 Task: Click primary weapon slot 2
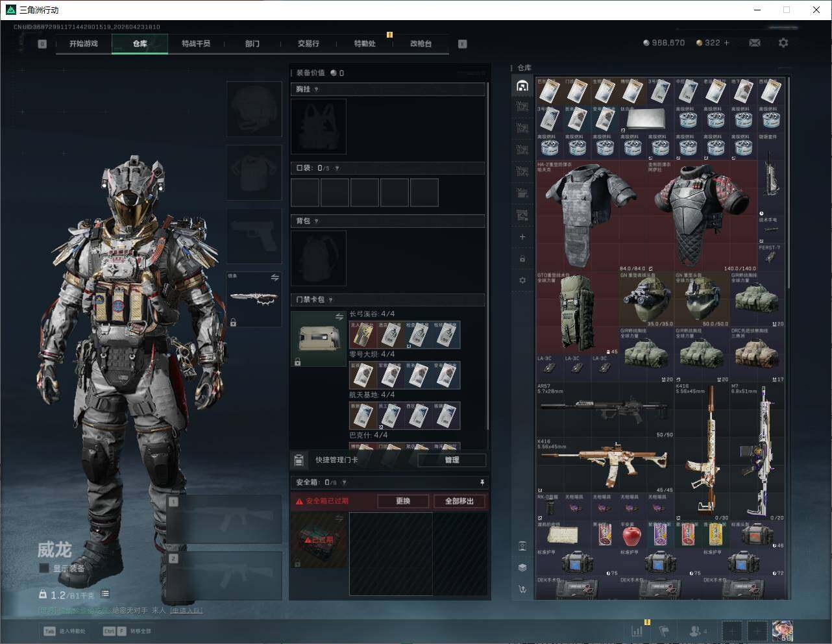click(225, 576)
